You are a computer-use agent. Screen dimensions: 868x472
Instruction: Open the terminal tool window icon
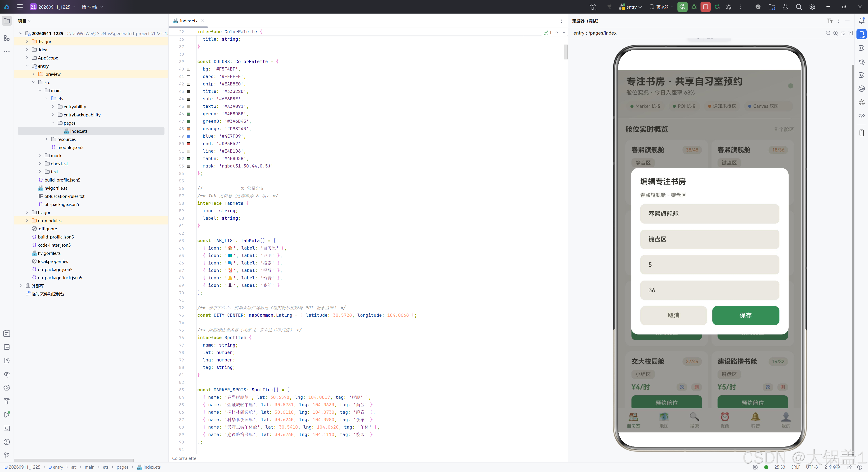pos(7,428)
